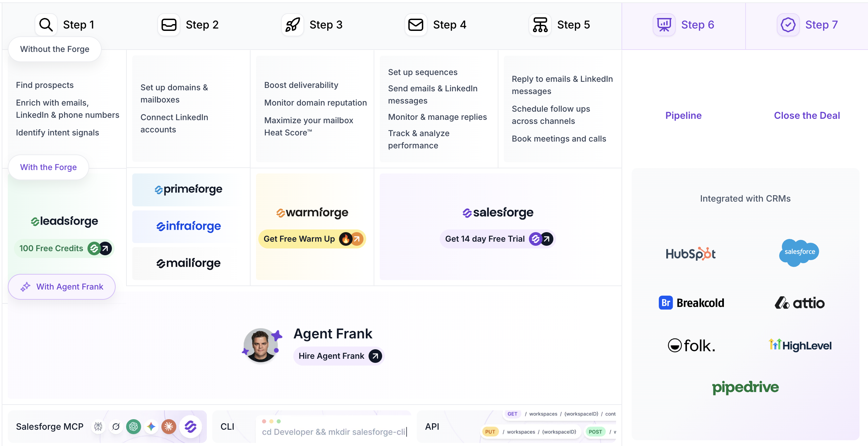868x446 pixels.
Task: Click the Step 7 checkmark badge icon
Action: point(788,25)
